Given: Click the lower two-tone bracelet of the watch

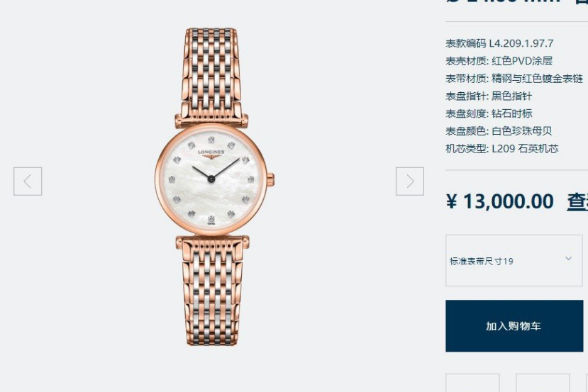Looking at the screenshot, I should click(212, 291).
